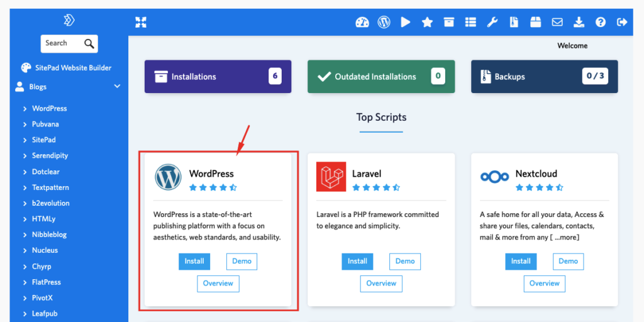
Task: Open the all installations box icon
Action: (x=449, y=22)
